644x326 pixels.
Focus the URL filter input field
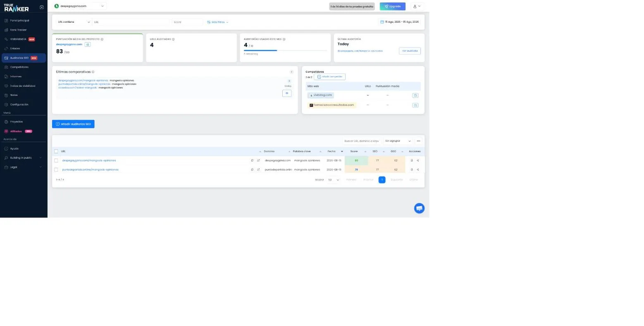(x=131, y=22)
